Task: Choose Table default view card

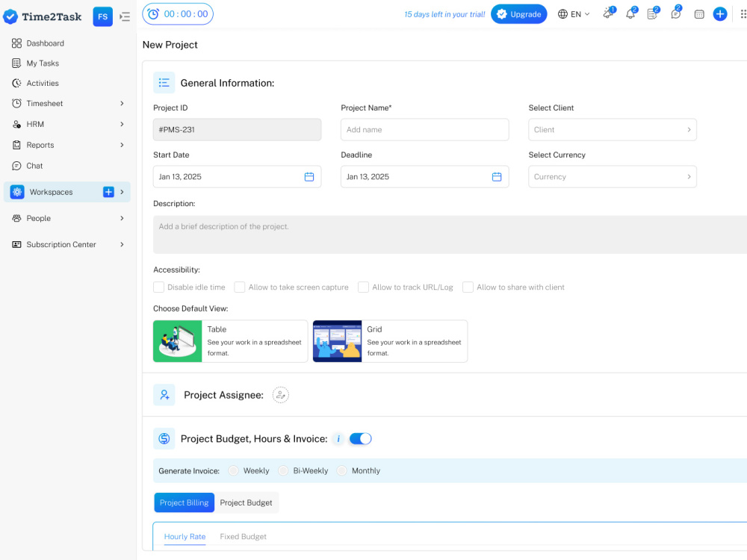Action: tap(231, 341)
